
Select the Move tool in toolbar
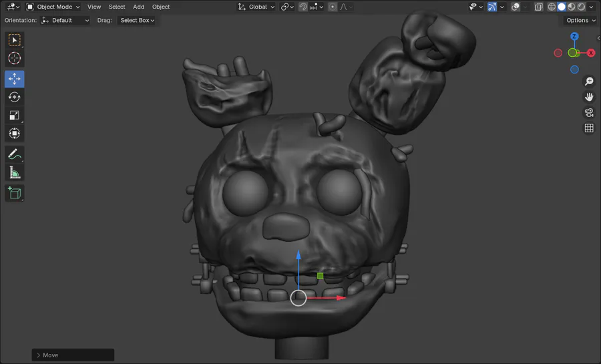(x=15, y=79)
